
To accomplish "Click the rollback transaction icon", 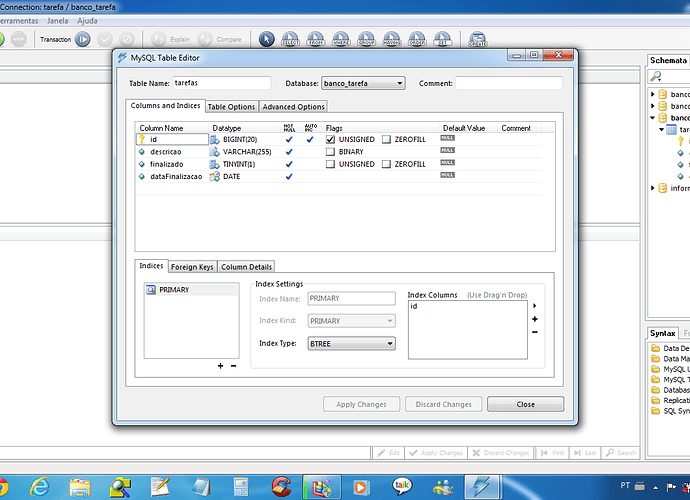I will (126, 39).
